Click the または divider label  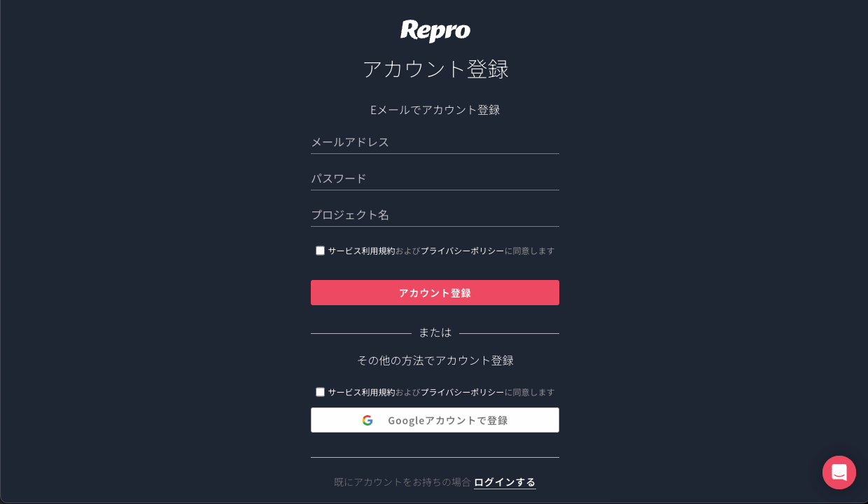(x=435, y=332)
